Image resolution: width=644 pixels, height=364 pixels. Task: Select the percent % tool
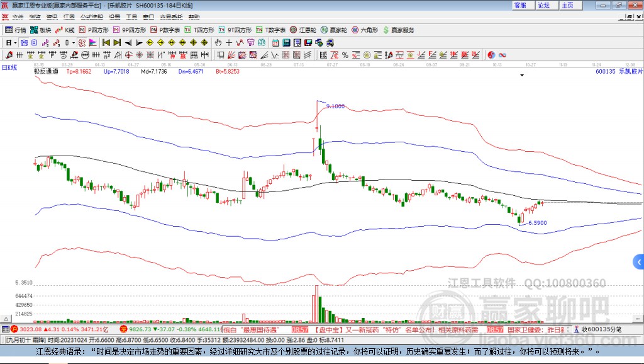[x=345, y=55]
